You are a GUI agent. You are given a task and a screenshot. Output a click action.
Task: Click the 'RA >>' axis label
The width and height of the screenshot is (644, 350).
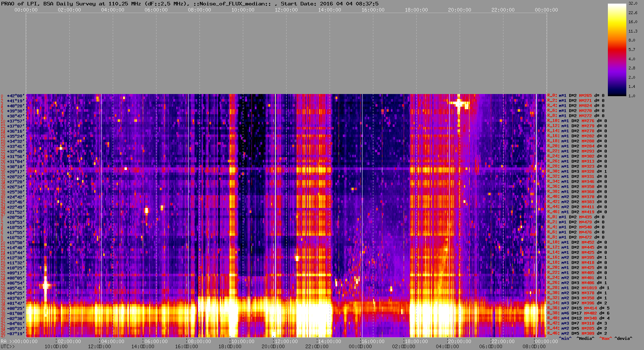click(x=7, y=341)
